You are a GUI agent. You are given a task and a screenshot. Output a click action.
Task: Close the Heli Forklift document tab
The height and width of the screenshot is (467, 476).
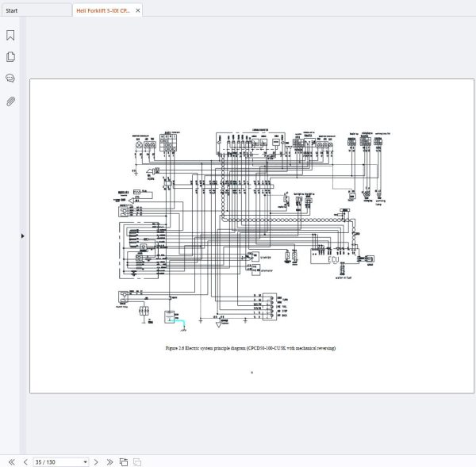pyautogui.click(x=137, y=10)
